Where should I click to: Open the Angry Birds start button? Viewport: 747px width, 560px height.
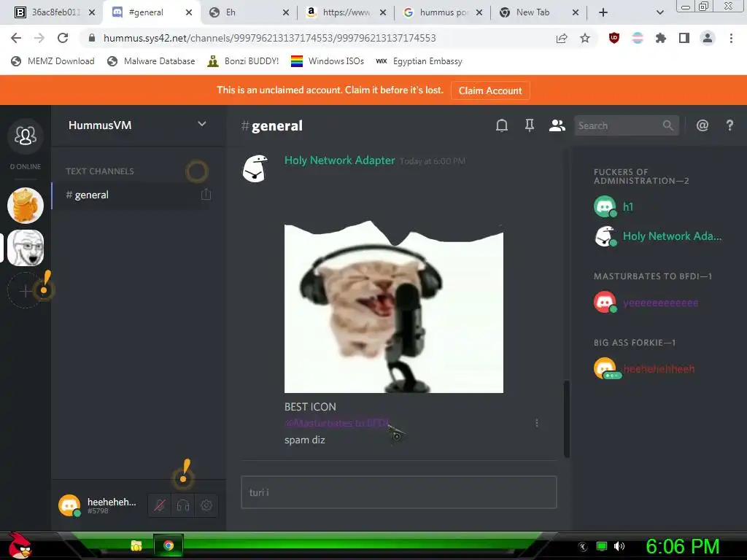[x=20, y=545]
